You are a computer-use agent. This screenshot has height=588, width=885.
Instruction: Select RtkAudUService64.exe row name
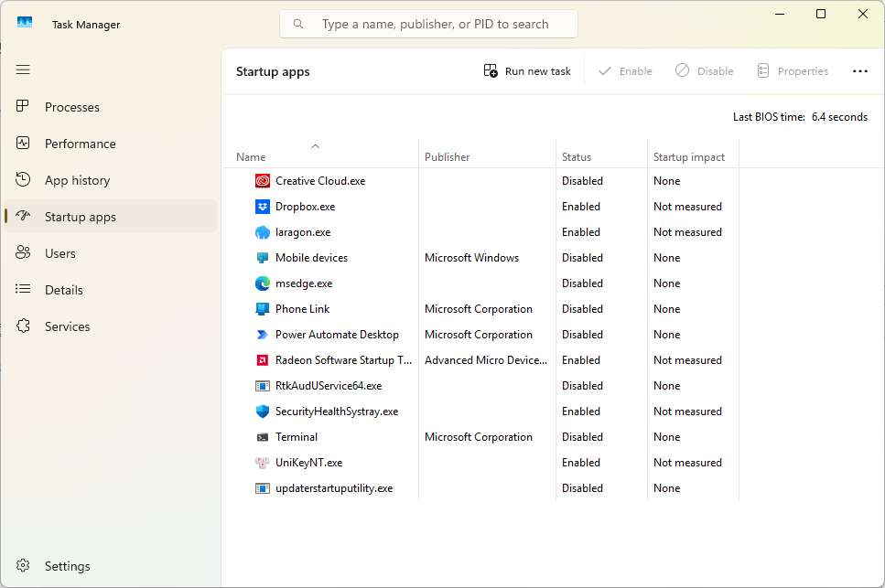[x=329, y=386]
